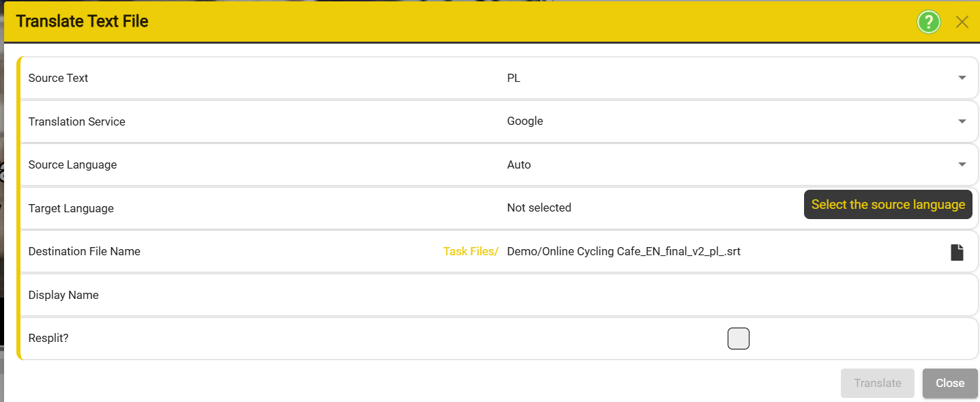Select the PL value in Source Text

[514, 78]
